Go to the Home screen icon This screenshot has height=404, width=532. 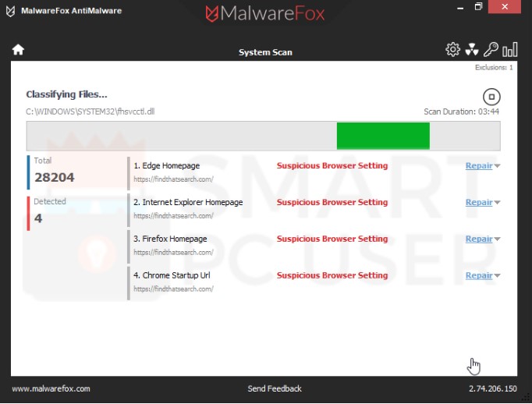(18, 49)
